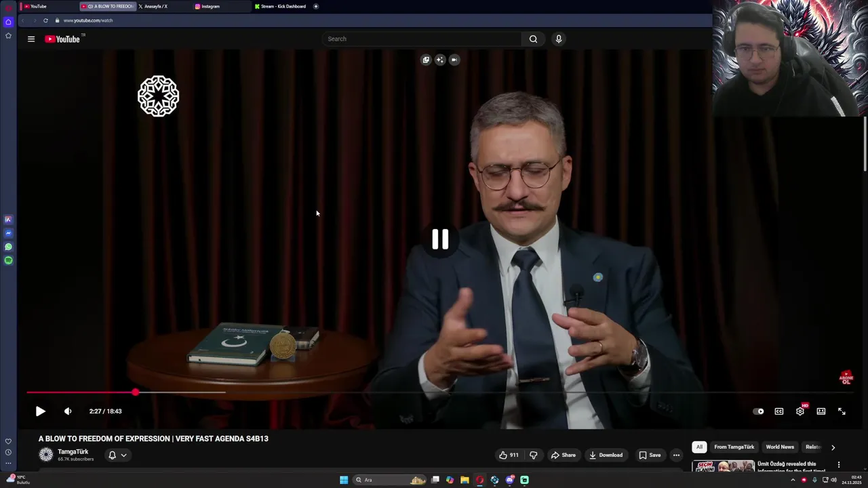The width and height of the screenshot is (868, 488).
Task: Toggle the autoplay switch
Action: (758, 411)
